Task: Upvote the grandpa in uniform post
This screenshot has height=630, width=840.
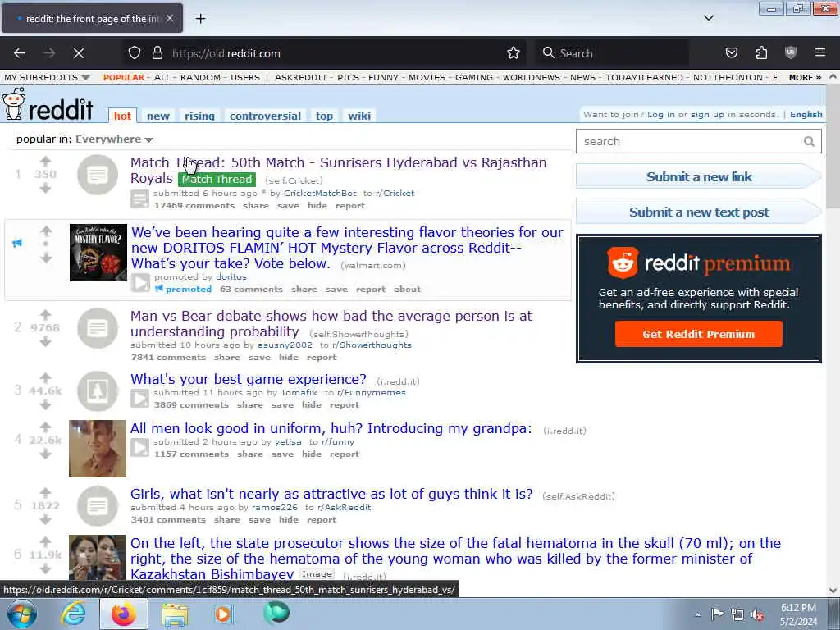Action: 46,427
